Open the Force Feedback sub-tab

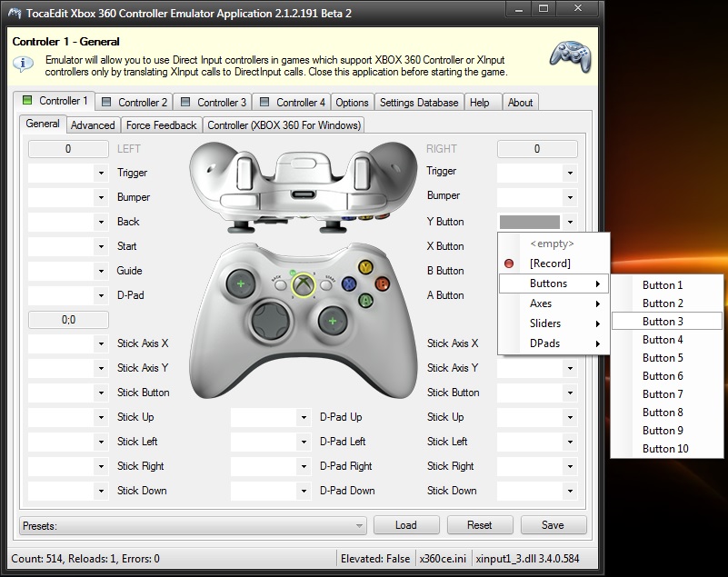(161, 125)
